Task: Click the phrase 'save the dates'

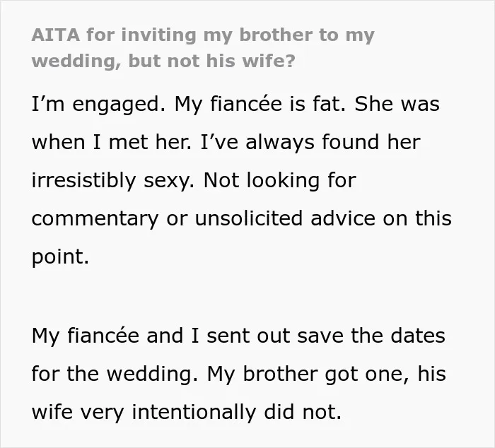Action: click(x=371, y=336)
